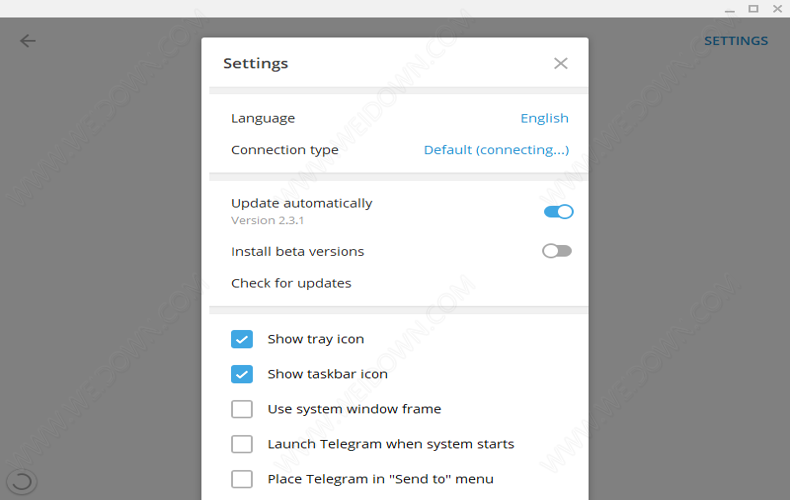Turn off Update automatically switch
Viewport: 790px width, 500px height.
(x=558, y=212)
